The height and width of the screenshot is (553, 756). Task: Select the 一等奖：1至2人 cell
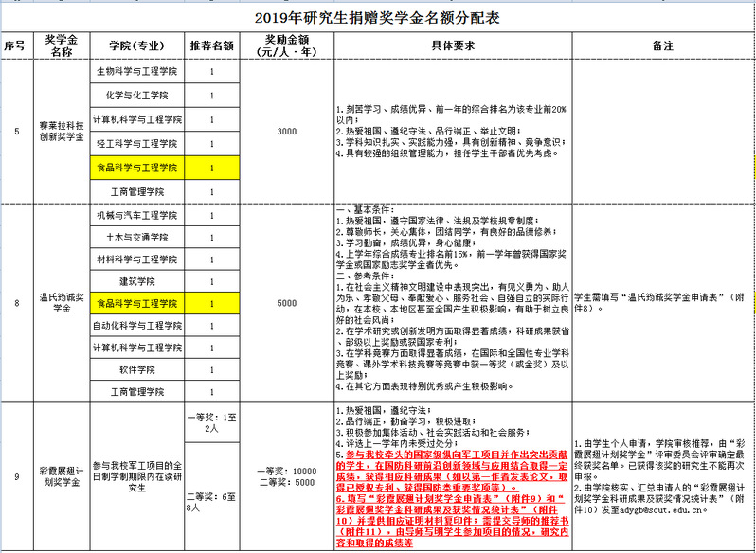click(x=211, y=423)
